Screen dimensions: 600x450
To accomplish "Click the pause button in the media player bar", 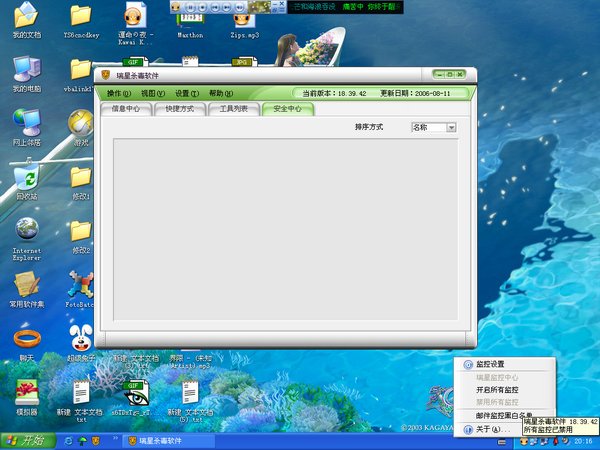I will [190, 7].
